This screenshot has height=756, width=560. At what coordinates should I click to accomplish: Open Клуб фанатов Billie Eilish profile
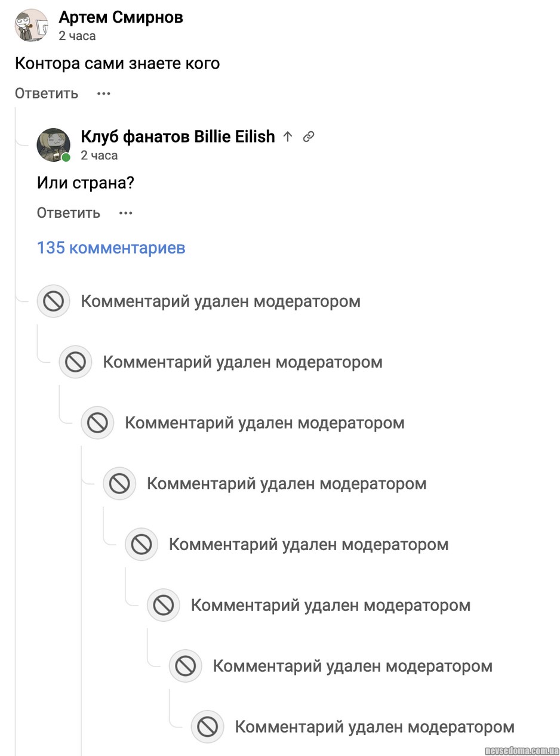click(177, 137)
